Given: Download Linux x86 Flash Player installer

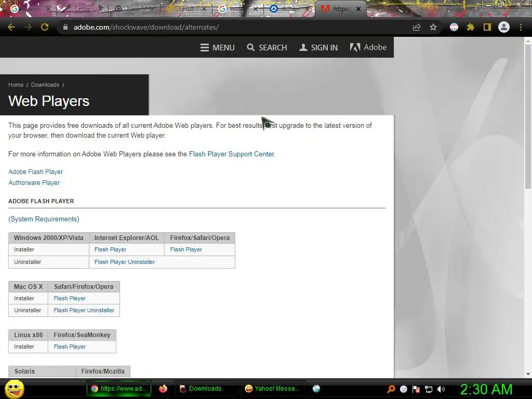Looking at the screenshot, I should (70, 347).
